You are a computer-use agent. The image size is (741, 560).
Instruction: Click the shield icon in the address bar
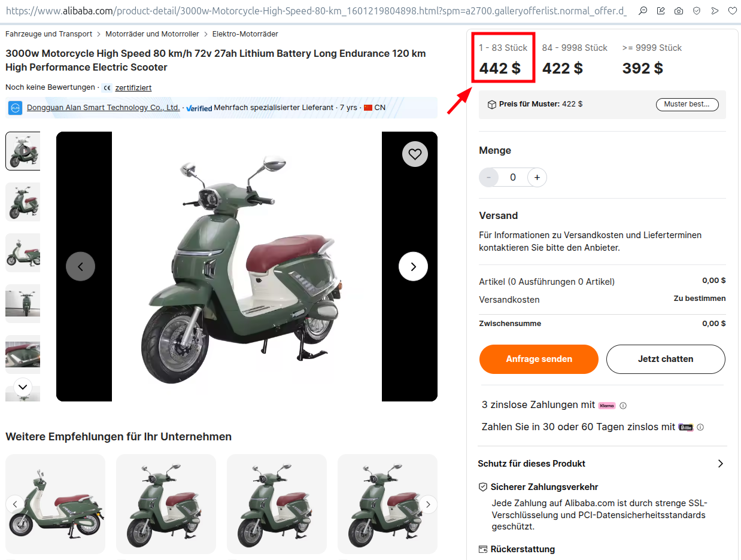pos(697,11)
